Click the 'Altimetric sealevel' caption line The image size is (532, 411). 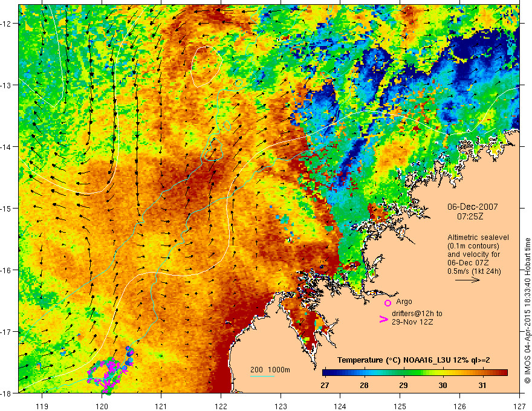[478, 238]
